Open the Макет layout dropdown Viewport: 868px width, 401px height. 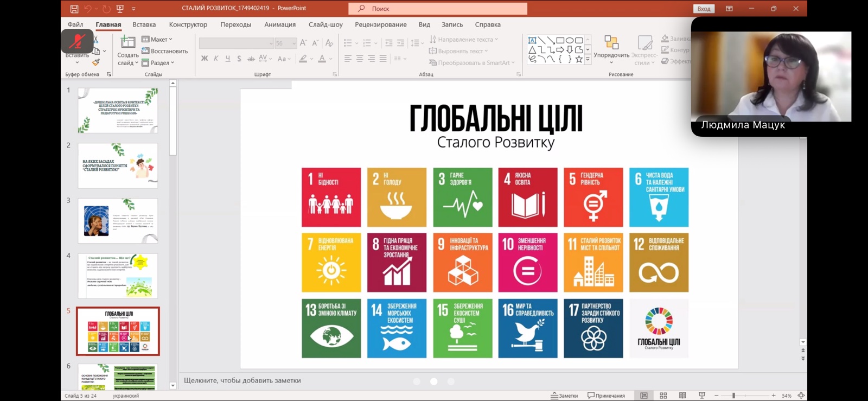[157, 39]
